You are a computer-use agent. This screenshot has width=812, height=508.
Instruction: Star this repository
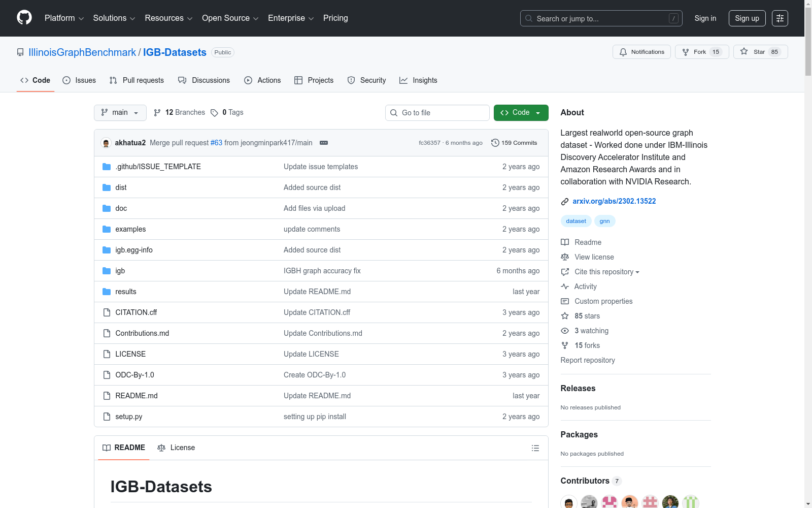(x=760, y=52)
